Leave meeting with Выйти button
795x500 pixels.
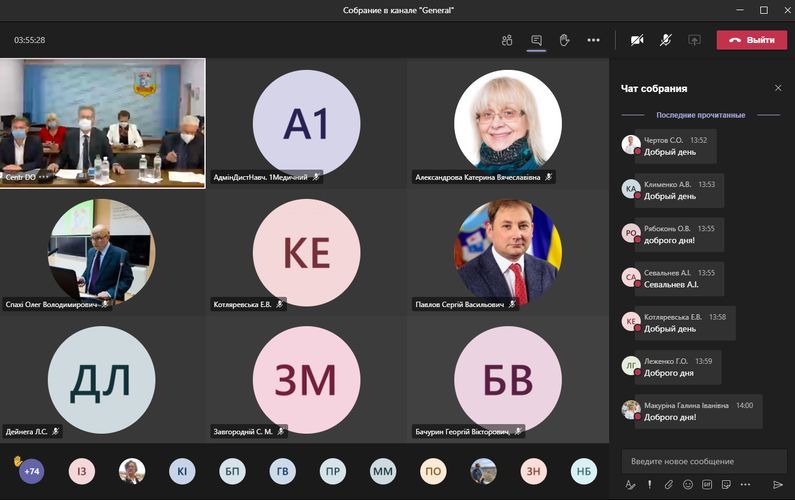(x=752, y=40)
